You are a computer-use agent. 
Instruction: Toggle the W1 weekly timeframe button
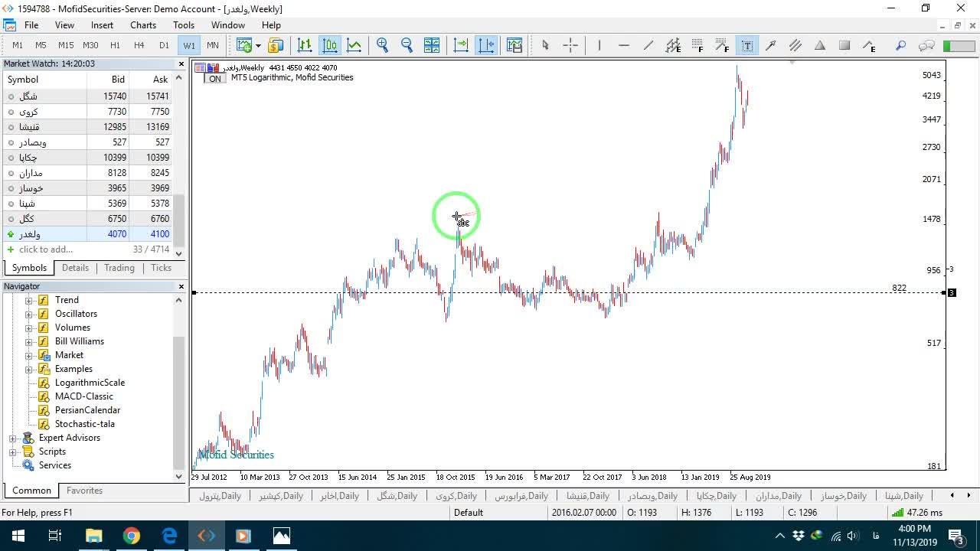pos(189,45)
